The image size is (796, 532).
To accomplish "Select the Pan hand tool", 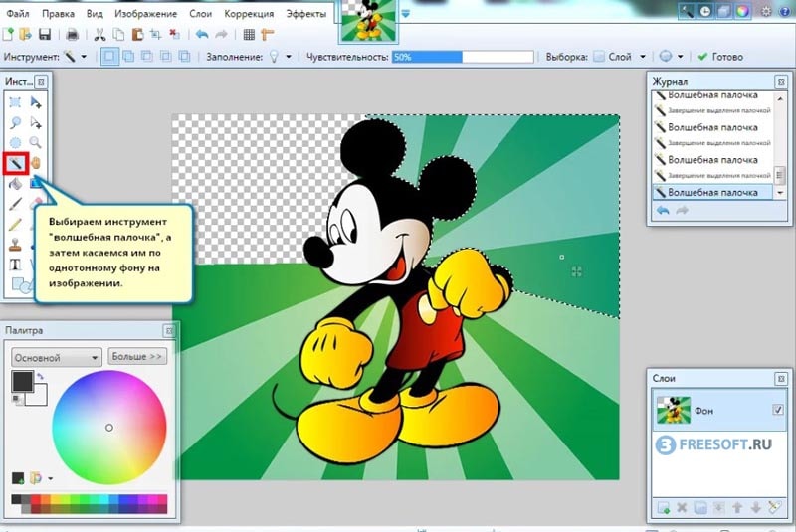I will tap(35, 163).
